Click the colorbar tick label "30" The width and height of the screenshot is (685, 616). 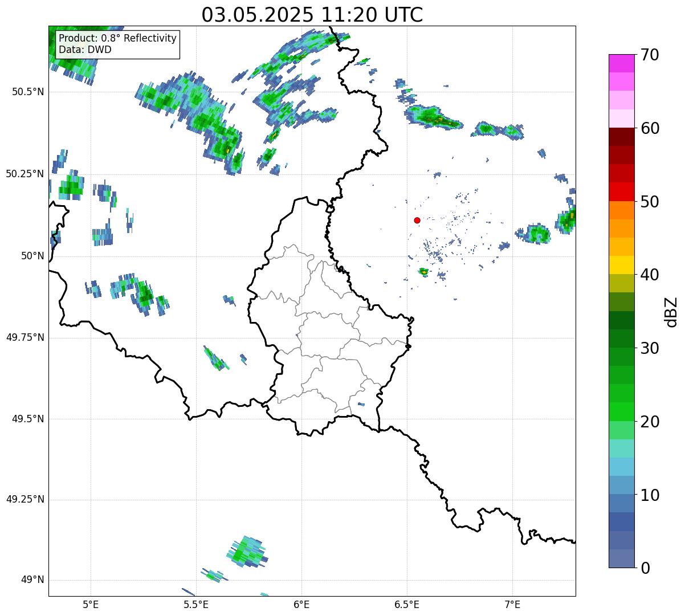pyautogui.click(x=650, y=348)
